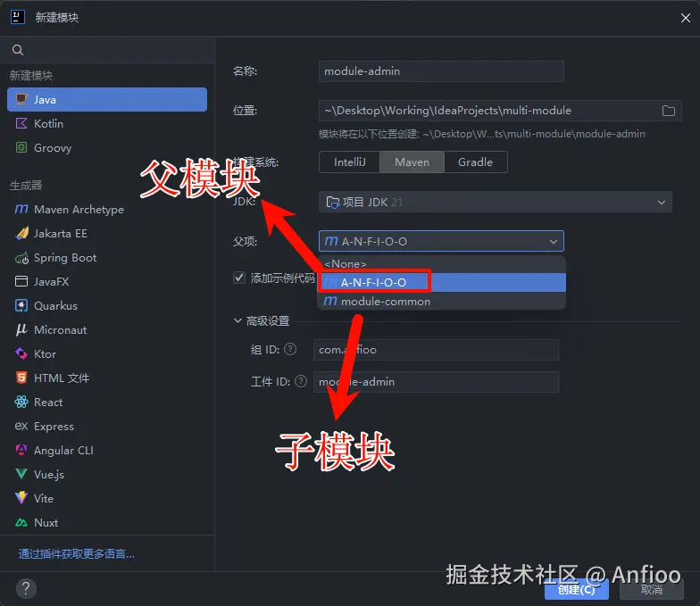Click the search magnifier icon
This screenshot has height=606, width=700.
(x=18, y=50)
